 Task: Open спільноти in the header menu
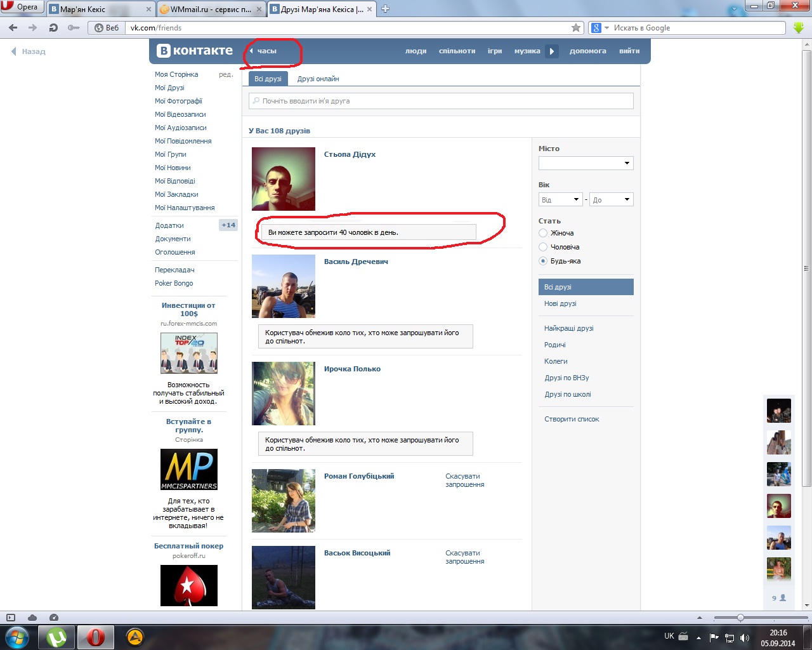(457, 51)
